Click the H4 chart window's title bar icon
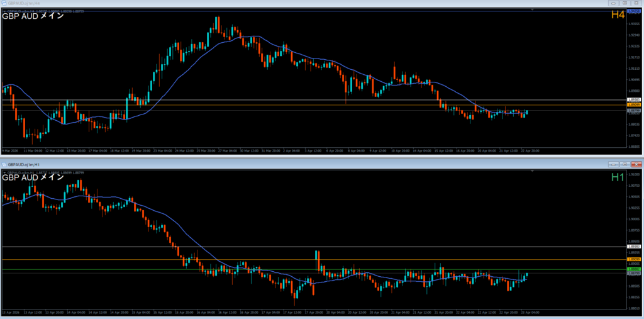This screenshot has height=319, width=644. pos(4,4)
